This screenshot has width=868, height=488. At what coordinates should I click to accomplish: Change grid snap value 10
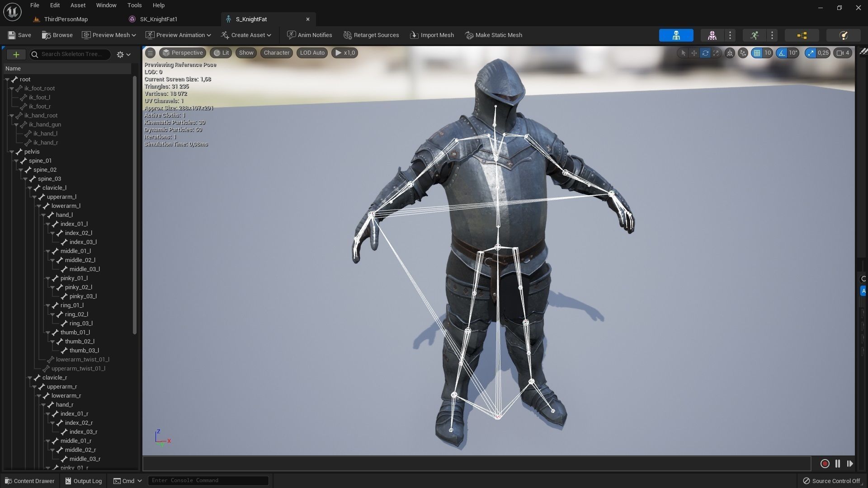click(x=768, y=53)
